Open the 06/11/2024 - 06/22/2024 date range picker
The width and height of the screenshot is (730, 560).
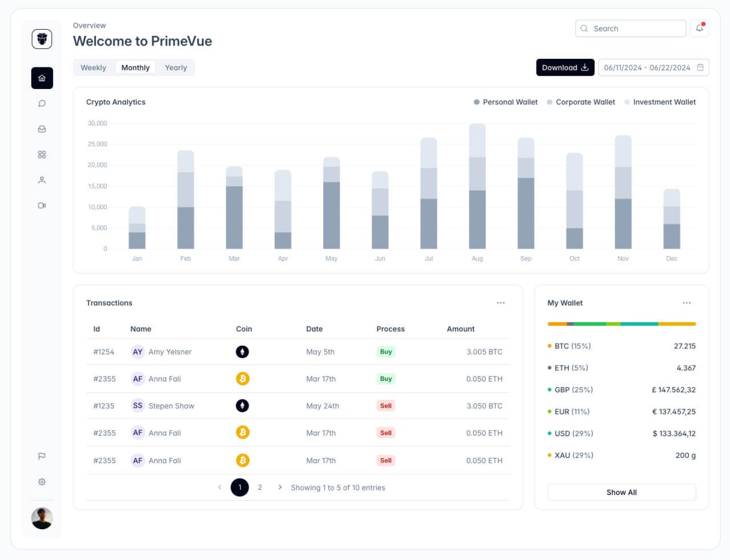pos(654,67)
